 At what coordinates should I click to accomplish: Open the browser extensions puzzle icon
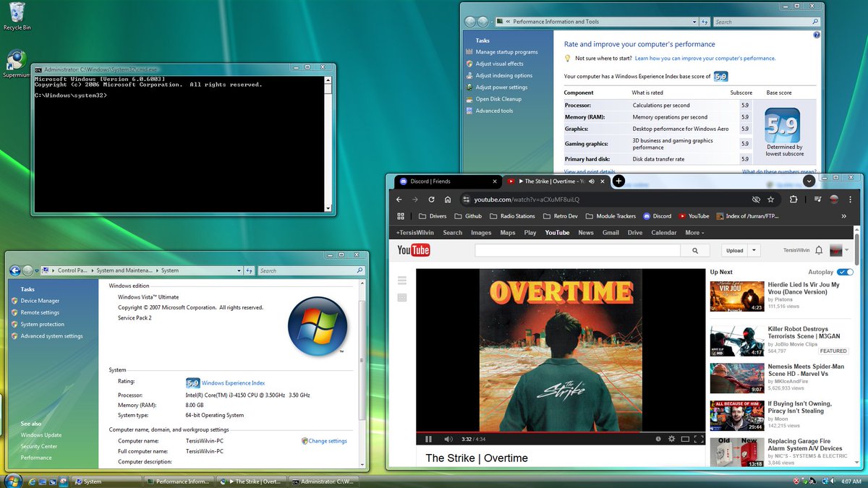793,199
